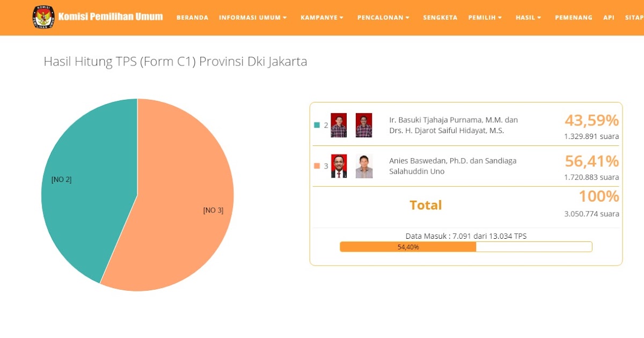Image resolution: width=644 pixels, height=338 pixels.
Task: Click Sandiaga Uno's candidate photo
Action: (x=364, y=166)
